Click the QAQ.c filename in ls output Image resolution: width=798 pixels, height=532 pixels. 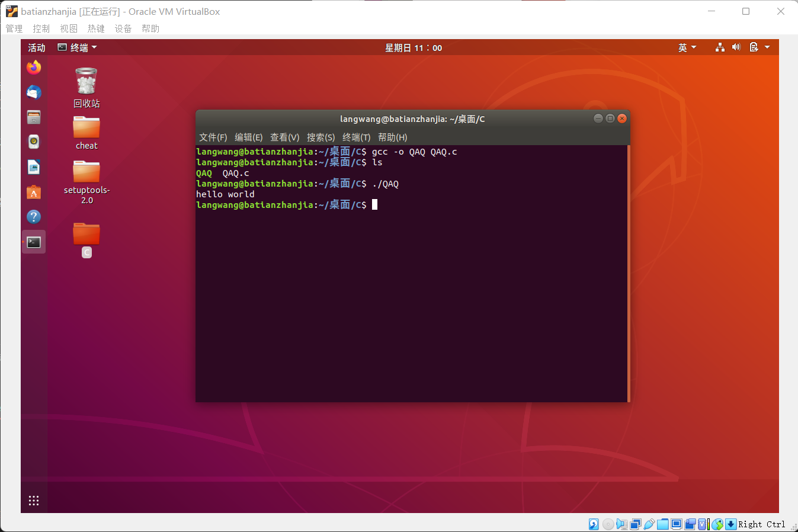click(236, 173)
